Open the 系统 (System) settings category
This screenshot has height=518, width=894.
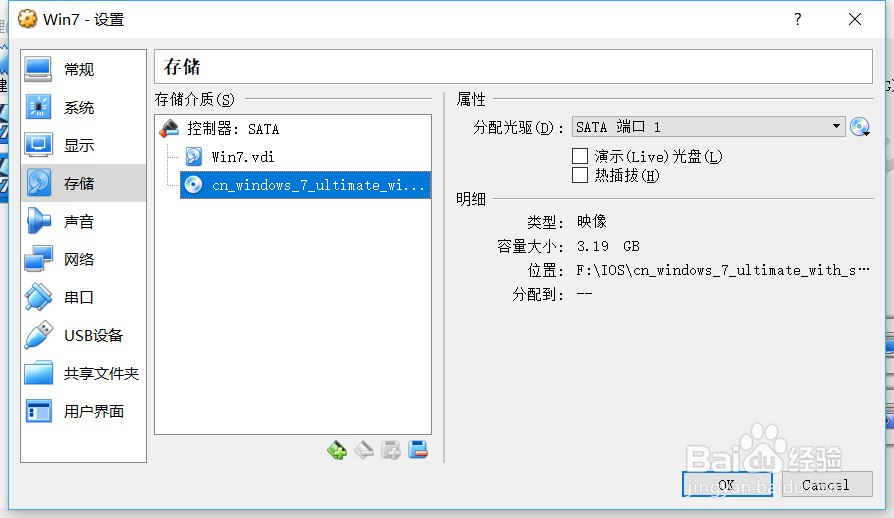coord(83,108)
